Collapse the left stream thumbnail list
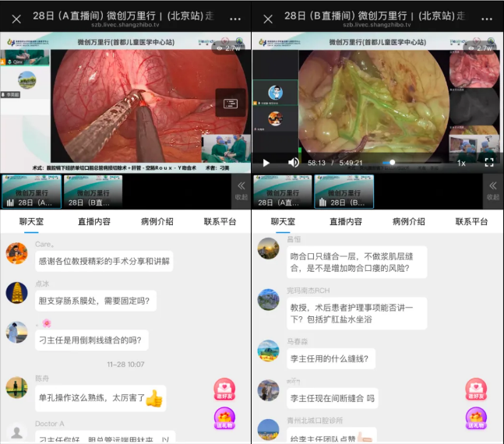The width and height of the screenshot is (504, 444). 241,190
